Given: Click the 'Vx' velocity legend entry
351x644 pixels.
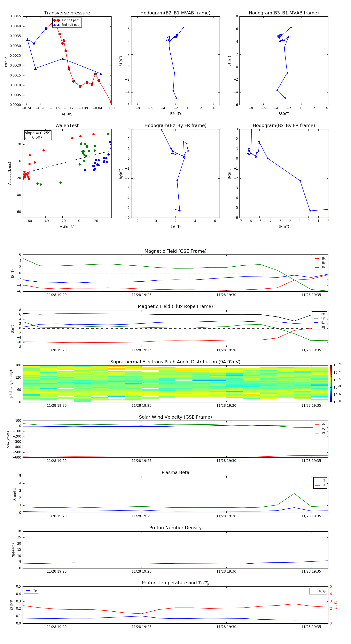Looking at the screenshot, I should 320,424.
